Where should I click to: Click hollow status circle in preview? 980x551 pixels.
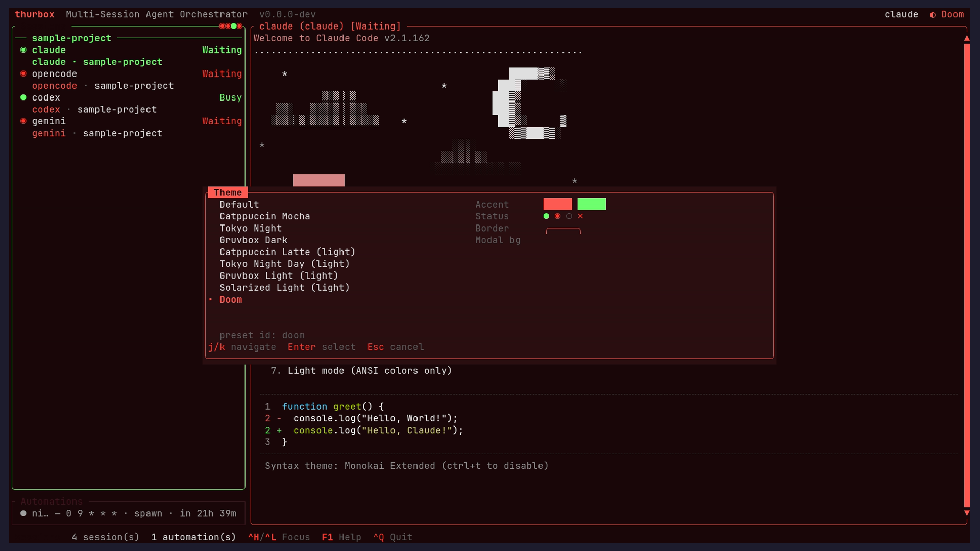[569, 216]
